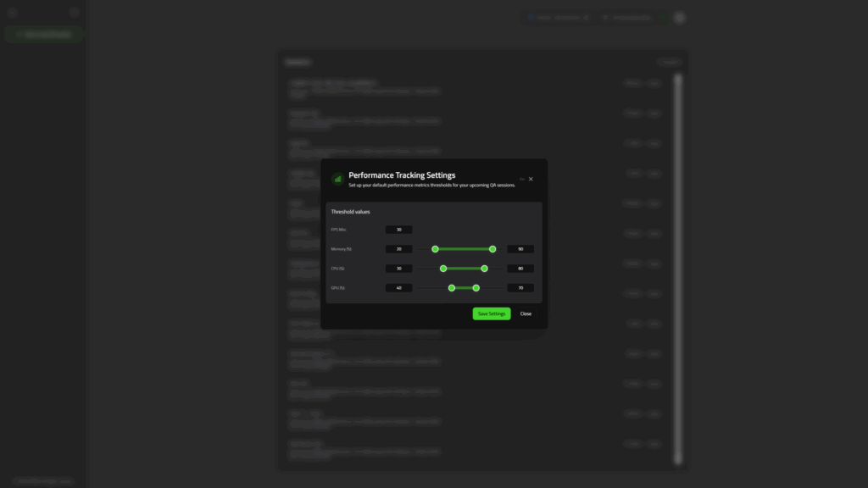Focus the GPU minimum value field
The width and height of the screenshot is (868, 488).
(398, 288)
